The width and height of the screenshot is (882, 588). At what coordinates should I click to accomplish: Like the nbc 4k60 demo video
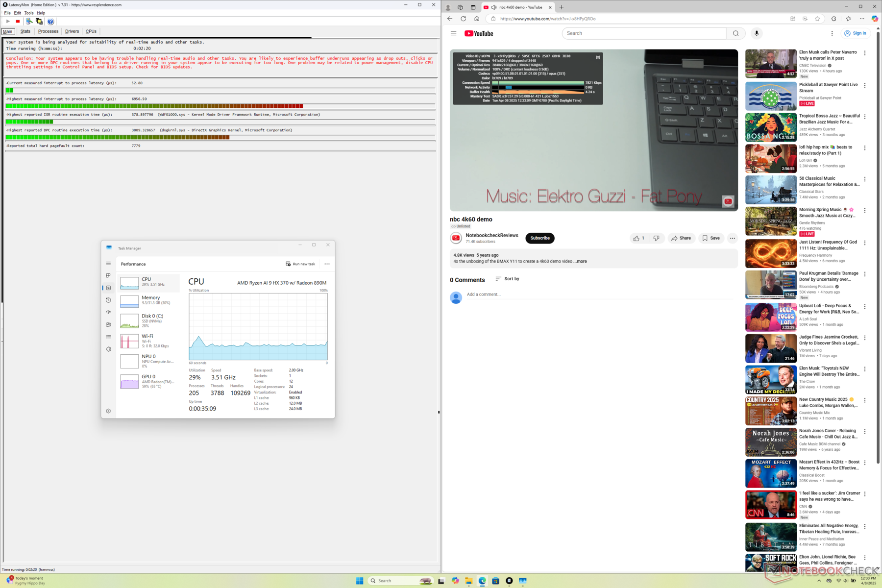pos(638,238)
